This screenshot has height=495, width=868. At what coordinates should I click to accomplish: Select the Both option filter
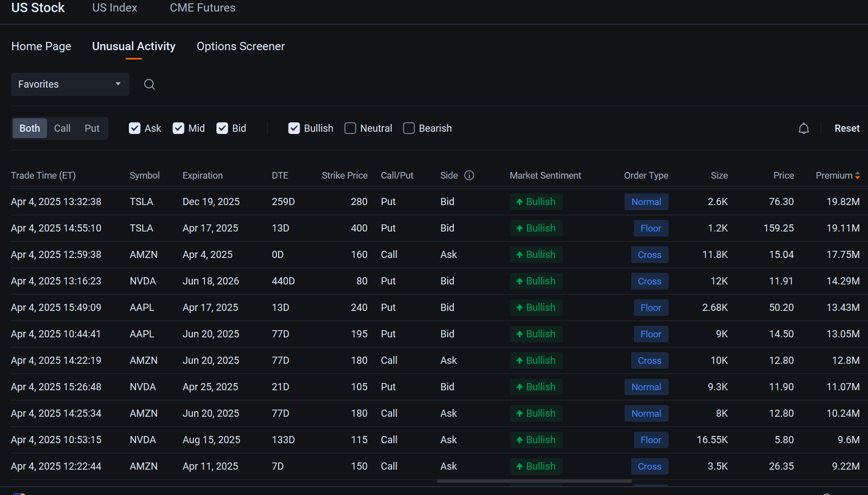click(x=30, y=128)
